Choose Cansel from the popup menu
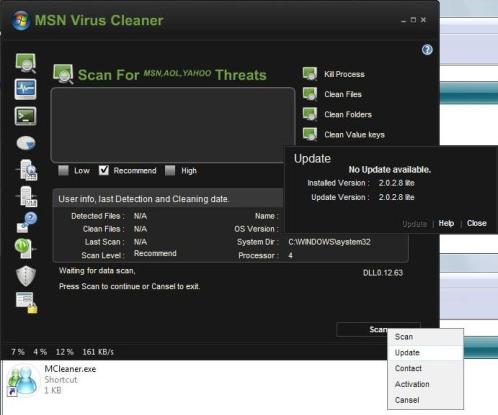The height and width of the screenshot is (415, 498). click(x=425, y=400)
